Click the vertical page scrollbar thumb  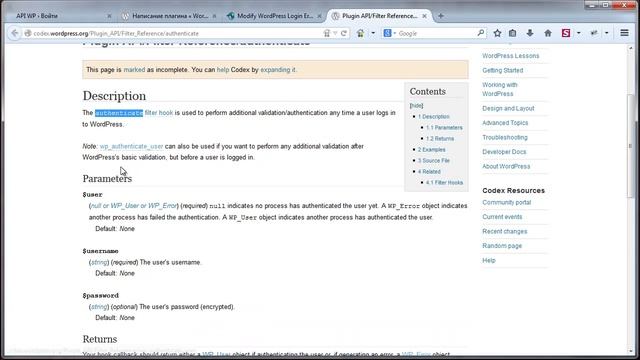(x=630, y=145)
